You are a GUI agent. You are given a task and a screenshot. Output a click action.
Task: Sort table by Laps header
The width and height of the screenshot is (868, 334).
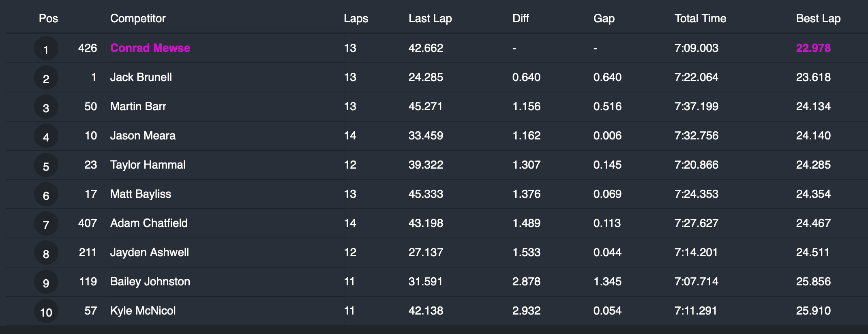point(356,18)
